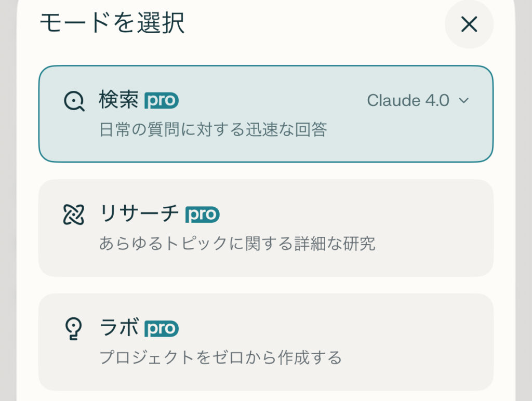Click the 検索 magnifier icon
This screenshot has width=532, height=401.
tap(74, 101)
